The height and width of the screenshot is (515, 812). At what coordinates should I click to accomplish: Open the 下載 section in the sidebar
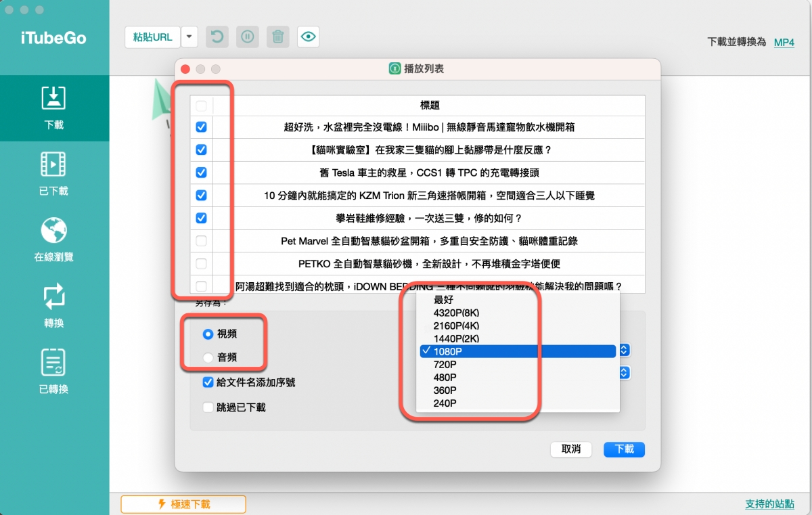53,108
